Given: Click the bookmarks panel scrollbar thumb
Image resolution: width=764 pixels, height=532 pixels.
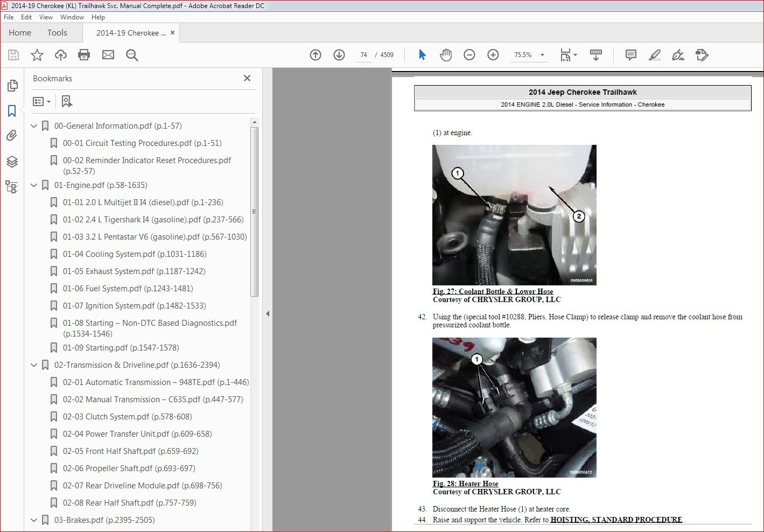Looking at the screenshot, I should [x=255, y=212].
